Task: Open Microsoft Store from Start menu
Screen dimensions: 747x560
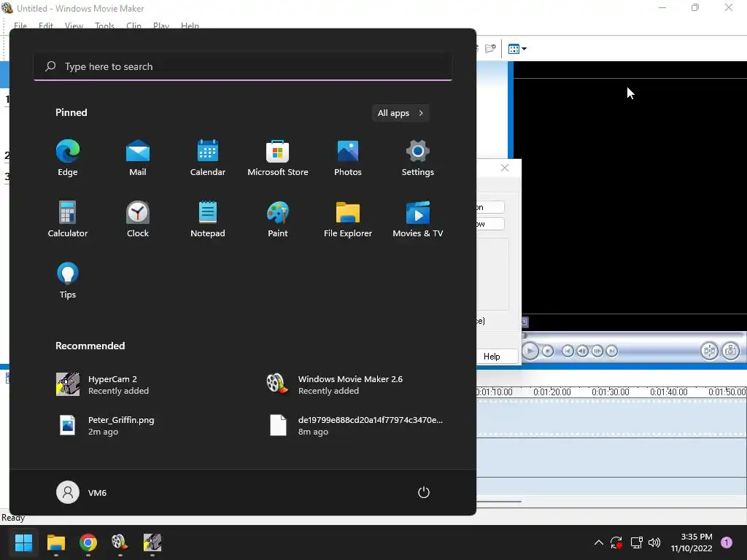Action: (278, 158)
